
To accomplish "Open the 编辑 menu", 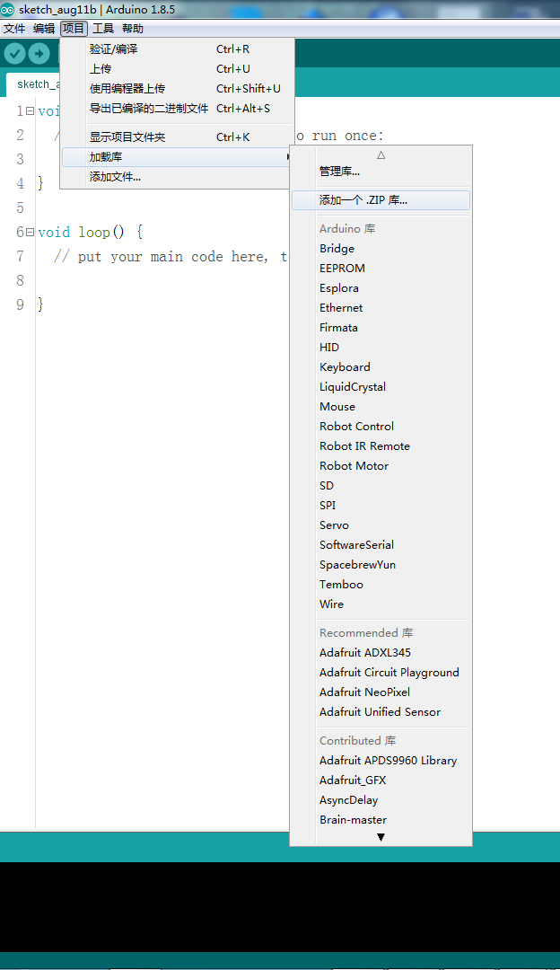I will point(44,29).
